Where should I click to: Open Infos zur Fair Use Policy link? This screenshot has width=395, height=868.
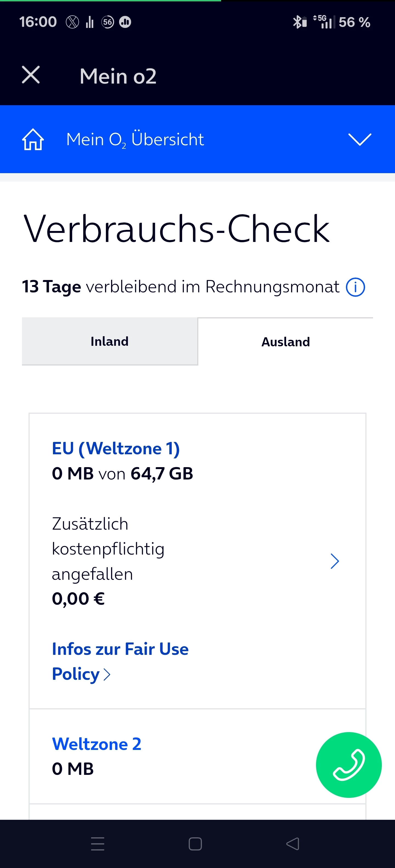120,661
